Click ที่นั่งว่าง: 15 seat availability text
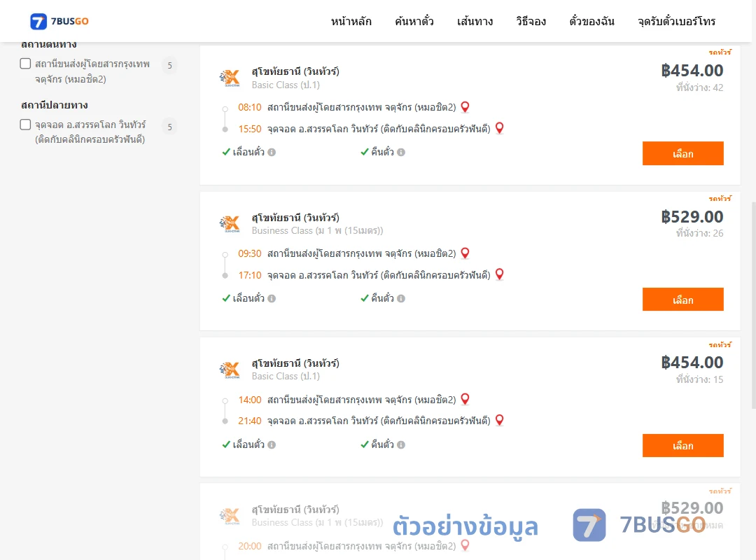 click(x=699, y=379)
